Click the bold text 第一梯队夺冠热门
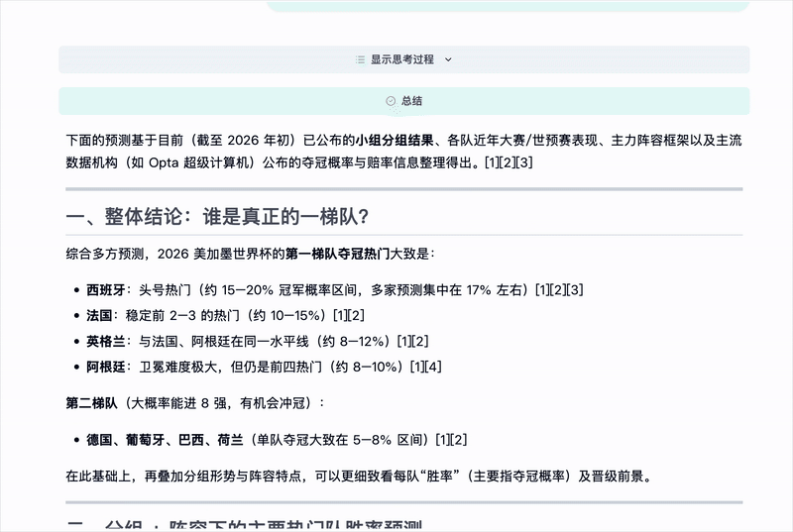 pyautogui.click(x=338, y=254)
